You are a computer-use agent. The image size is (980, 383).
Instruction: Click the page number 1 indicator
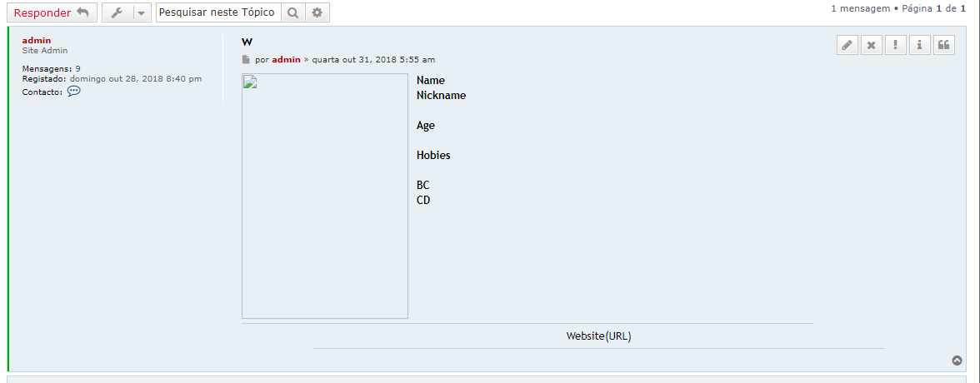[937, 7]
